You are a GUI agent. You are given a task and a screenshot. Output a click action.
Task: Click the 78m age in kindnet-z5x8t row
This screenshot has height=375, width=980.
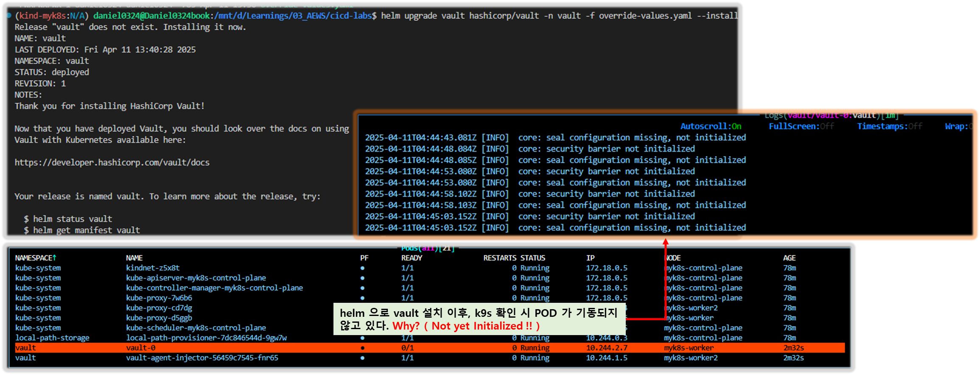point(790,268)
